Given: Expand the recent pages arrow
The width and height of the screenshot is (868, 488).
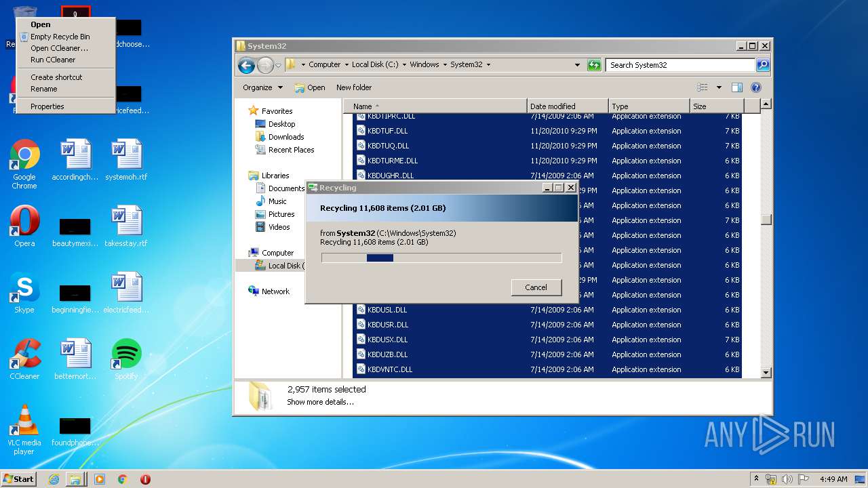Looking at the screenshot, I should point(278,66).
